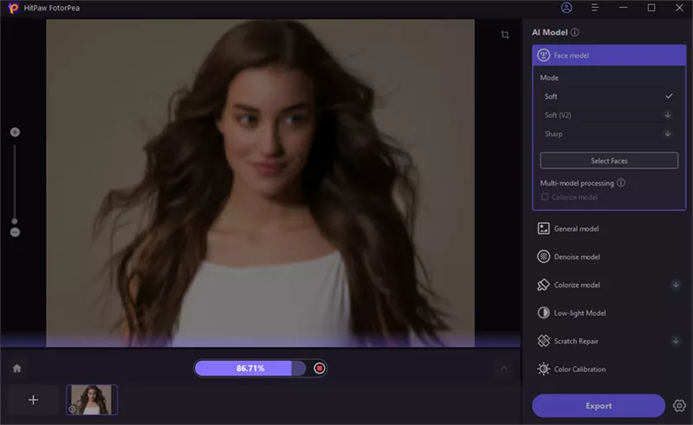693x425 pixels.
Task: Show Multi-model processing info icon
Action: click(621, 182)
